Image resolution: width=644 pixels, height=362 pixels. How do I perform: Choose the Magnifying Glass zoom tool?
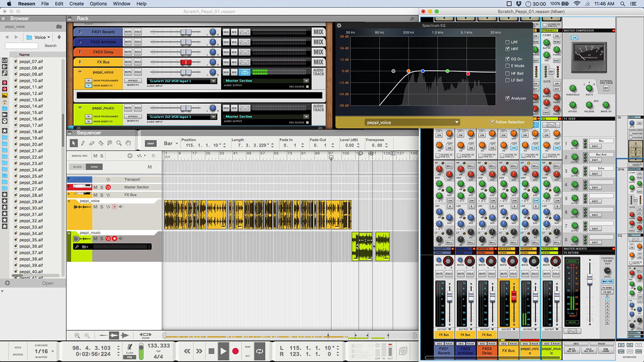119,143
